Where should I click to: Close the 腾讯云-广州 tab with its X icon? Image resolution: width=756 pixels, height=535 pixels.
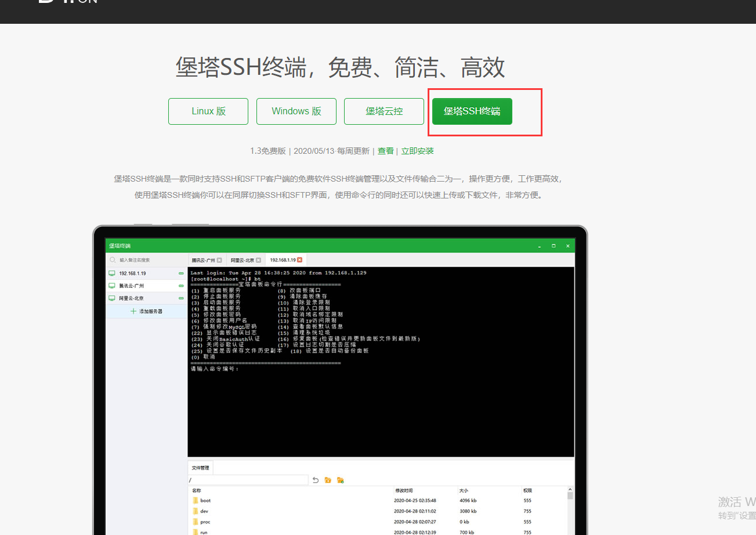(x=219, y=260)
